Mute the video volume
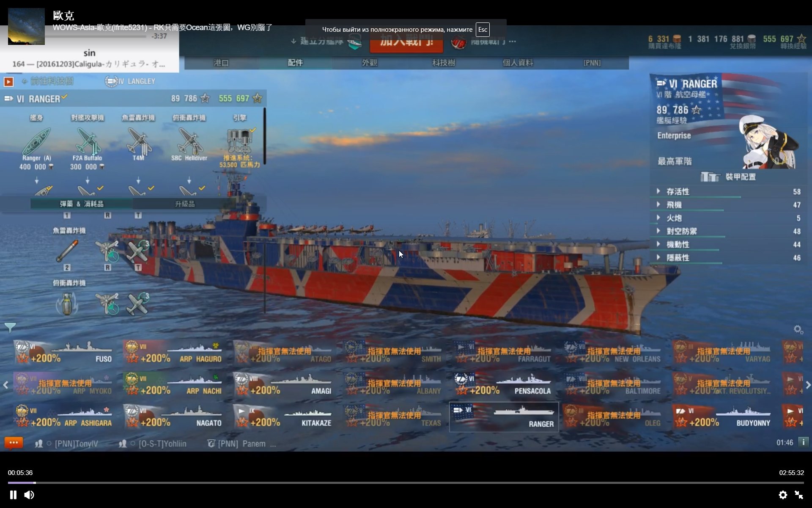The height and width of the screenshot is (508, 812). pos(29,494)
